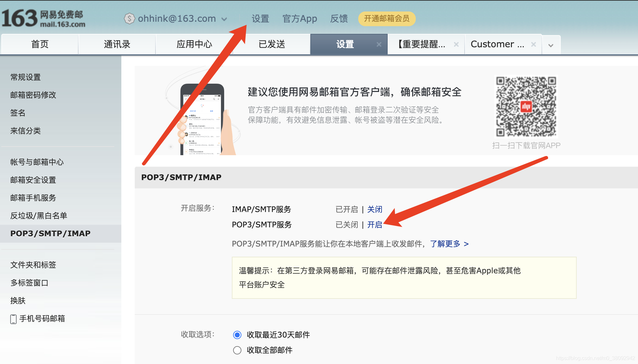
Task: Click the phone icon next to 手机号码邮箱
Action: (13, 319)
